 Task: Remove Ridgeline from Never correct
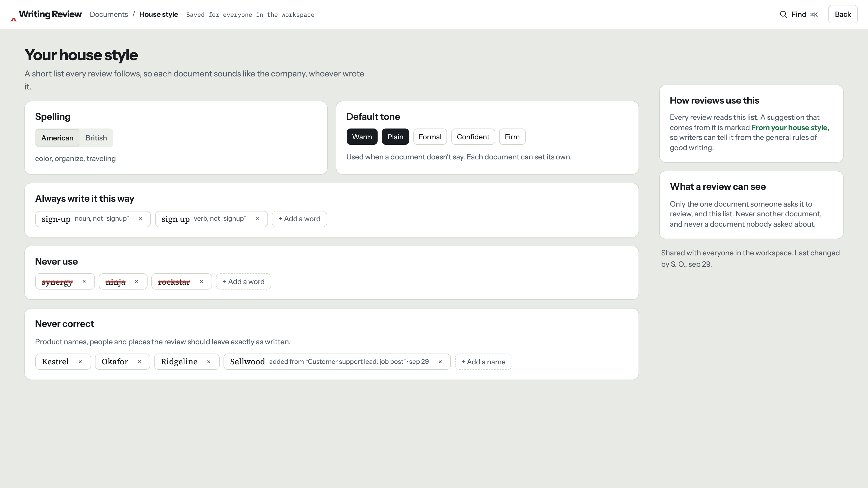click(209, 362)
